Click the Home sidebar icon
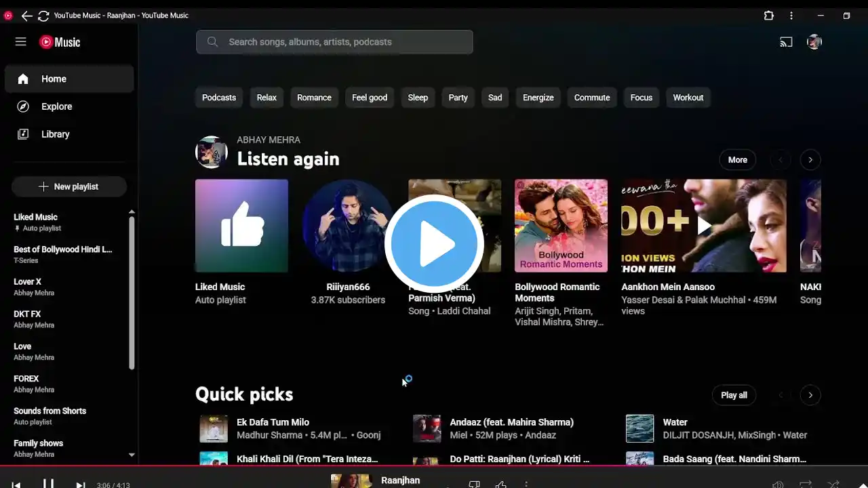The height and width of the screenshot is (488, 868). click(x=23, y=79)
